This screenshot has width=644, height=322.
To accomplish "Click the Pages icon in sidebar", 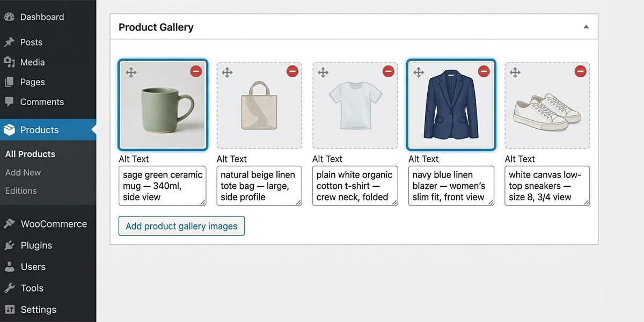I will point(9,82).
